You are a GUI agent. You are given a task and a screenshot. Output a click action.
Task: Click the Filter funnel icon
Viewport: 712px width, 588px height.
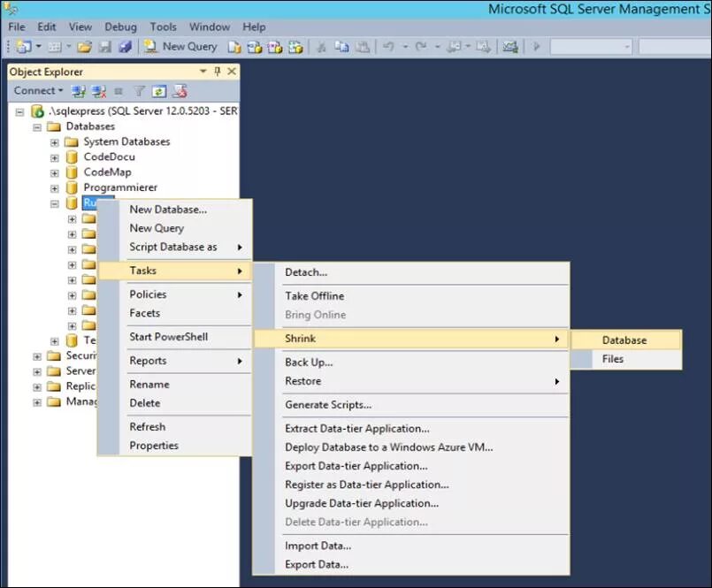pos(139,91)
